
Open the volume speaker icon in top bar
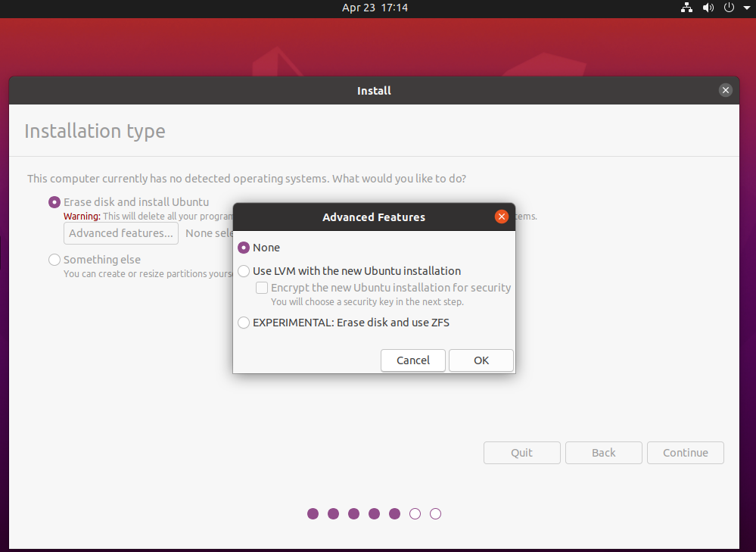[708, 8]
